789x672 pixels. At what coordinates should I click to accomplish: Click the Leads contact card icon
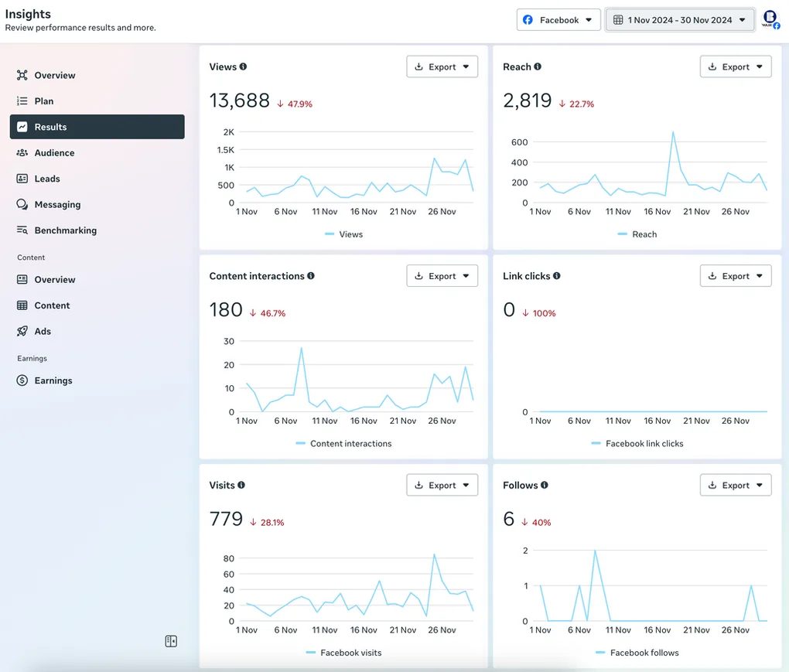pyautogui.click(x=22, y=179)
